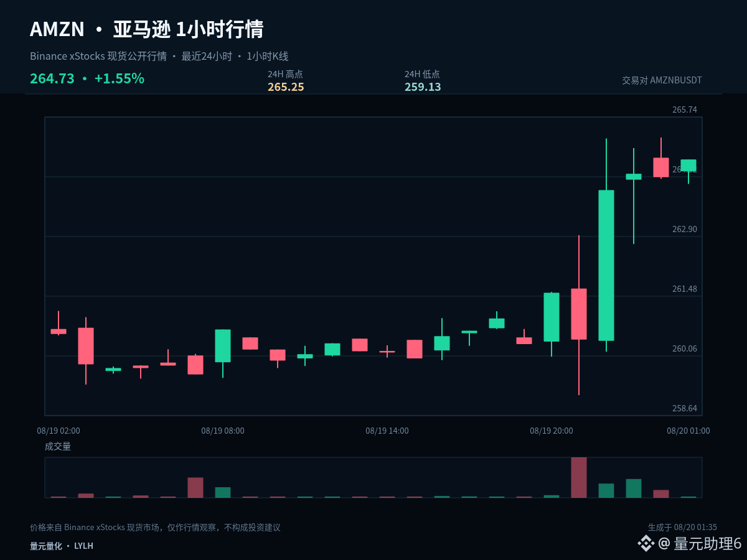Image resolution: width=747 pixels, height=560 pixels.
Task: Click the tallest red volume bar
Action: coord(579,477)
